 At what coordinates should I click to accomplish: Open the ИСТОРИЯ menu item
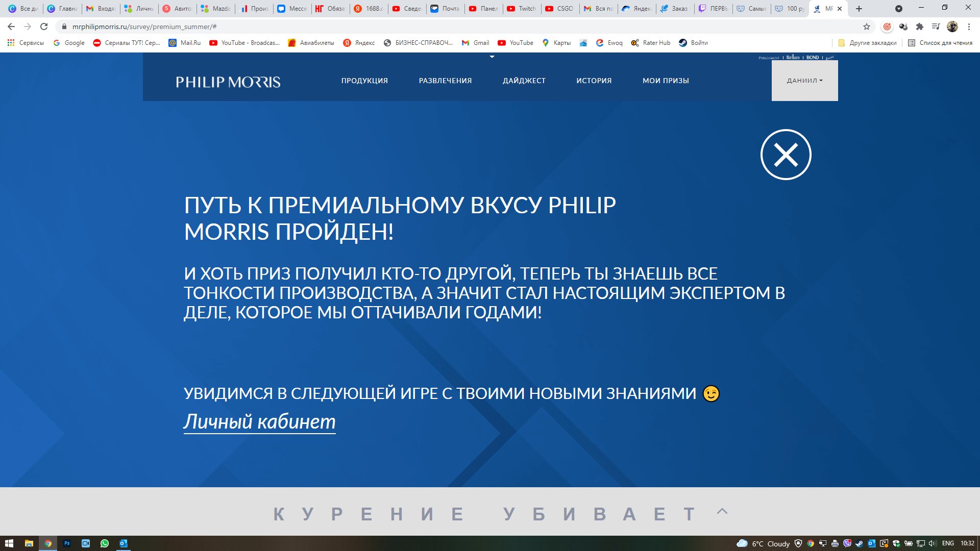(x=594, y=81)
